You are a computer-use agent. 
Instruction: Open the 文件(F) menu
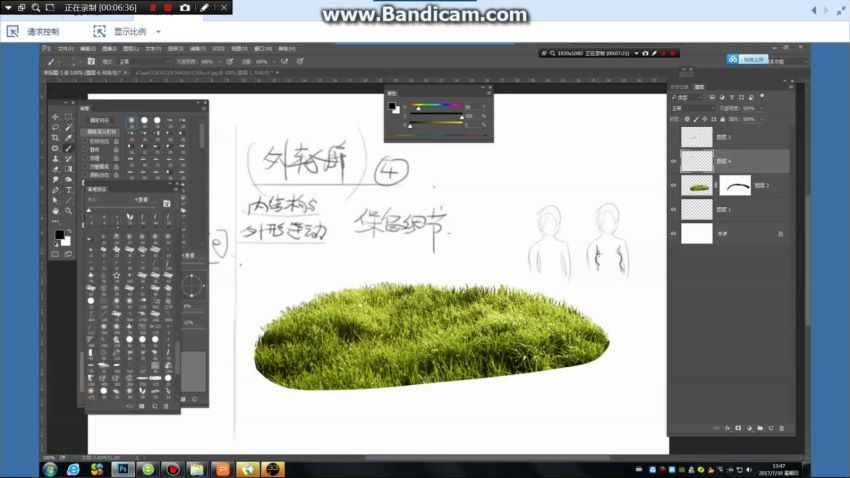[x=66, y=49]
